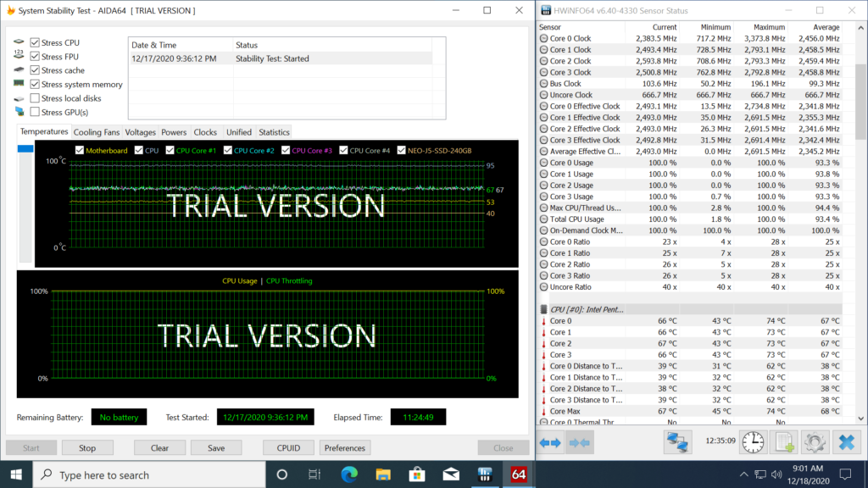The width and height of the screenshot is (868, 488).
Task: Show hidden system tray icons
Action: click(745, 474)
